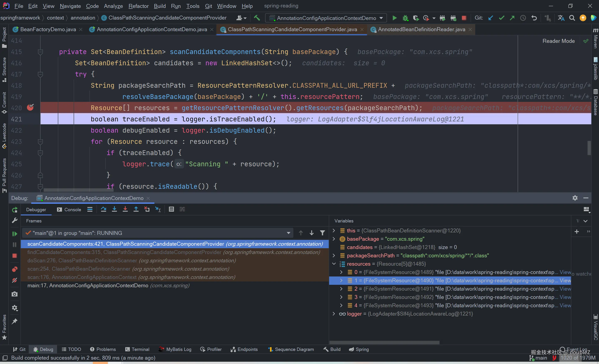This screenshot has height=364, width=599.
Task: Click the View Breakpoints icon
Action: click(15, 269)
